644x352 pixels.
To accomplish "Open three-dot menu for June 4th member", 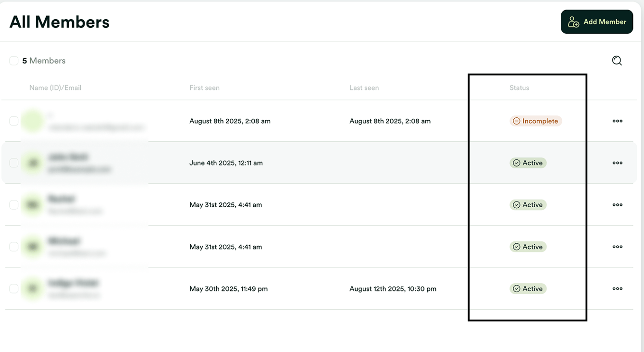I will point(618,163).
